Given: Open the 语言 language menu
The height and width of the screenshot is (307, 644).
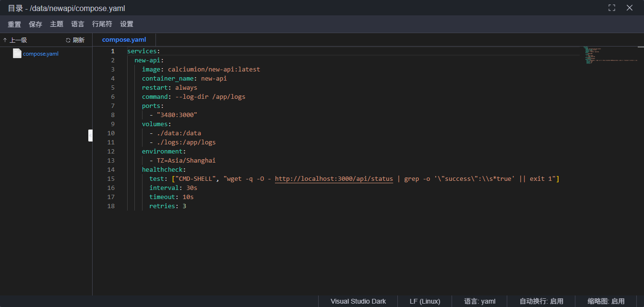Looking at the screenshot, I should (78, 24).
